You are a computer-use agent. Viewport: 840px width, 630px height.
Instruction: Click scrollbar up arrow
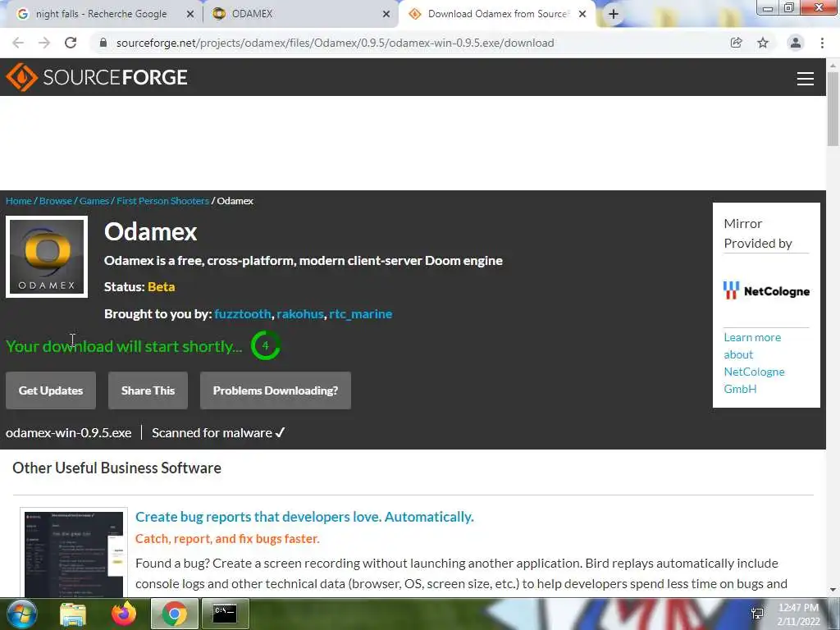[x=833, y=66]
